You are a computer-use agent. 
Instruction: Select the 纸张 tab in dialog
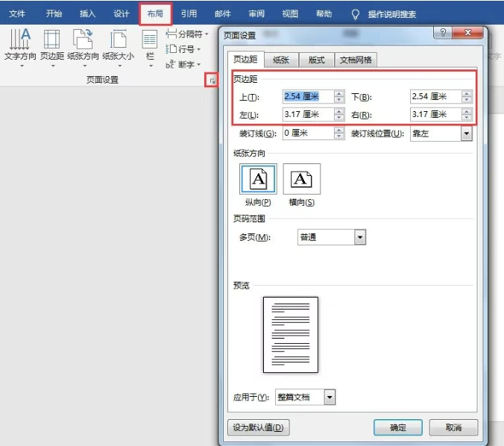(x=281, y=60)
